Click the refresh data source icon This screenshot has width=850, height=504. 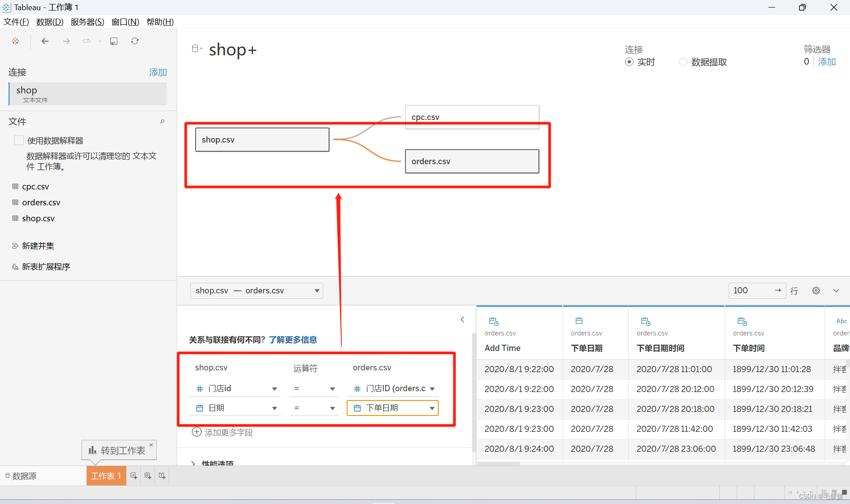coord(135,41)
